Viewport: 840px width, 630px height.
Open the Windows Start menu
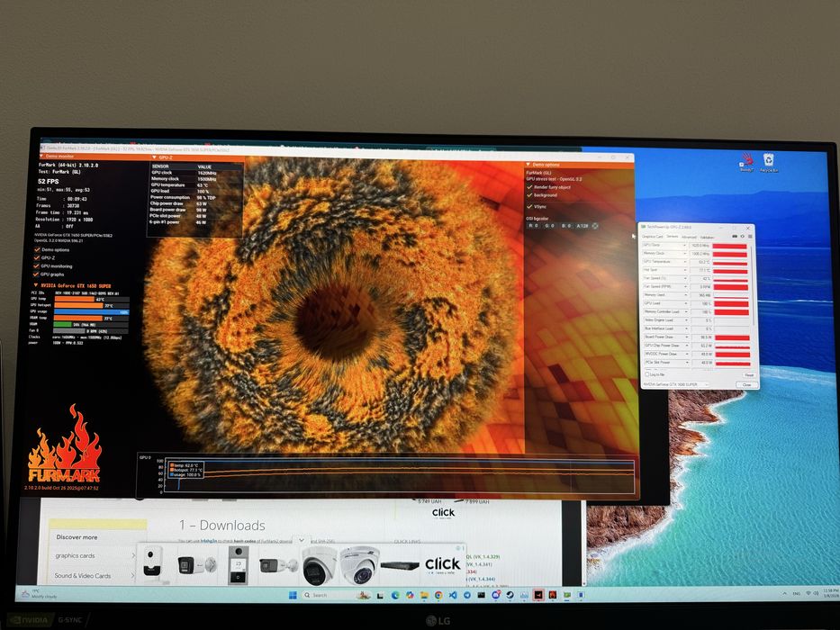click(x=293, y=595)
